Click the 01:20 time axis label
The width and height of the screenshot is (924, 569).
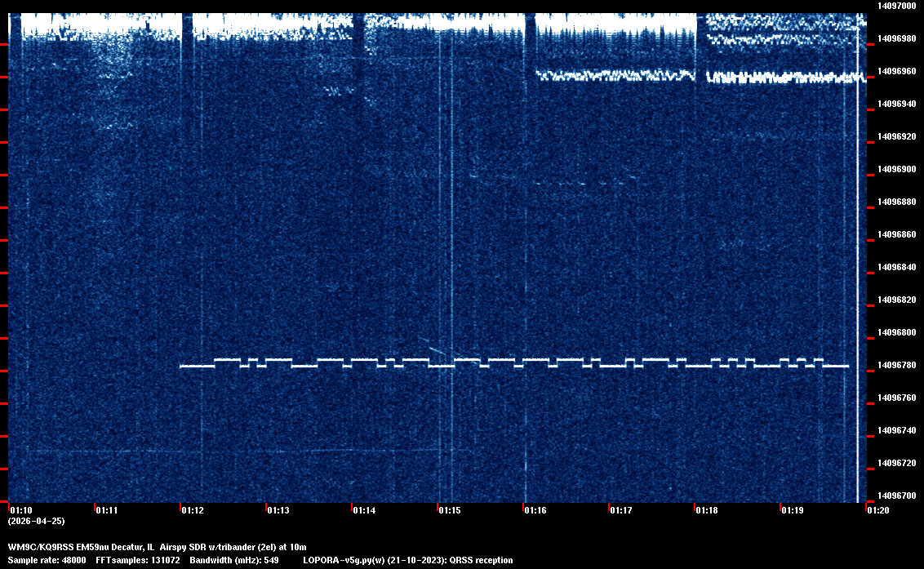tap(878, 510)
